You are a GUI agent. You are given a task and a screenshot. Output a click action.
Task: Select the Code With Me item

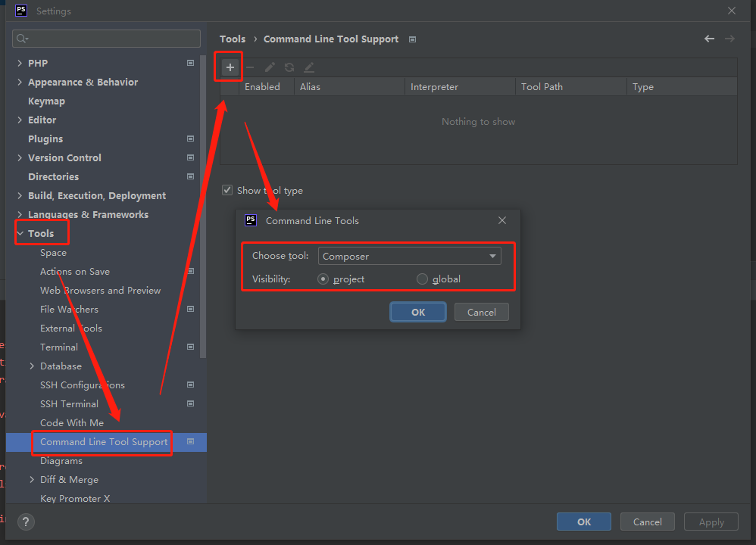click(72, 422)
